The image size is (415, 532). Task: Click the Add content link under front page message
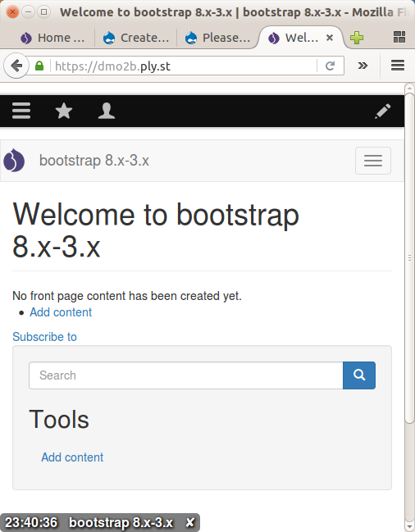61,312
